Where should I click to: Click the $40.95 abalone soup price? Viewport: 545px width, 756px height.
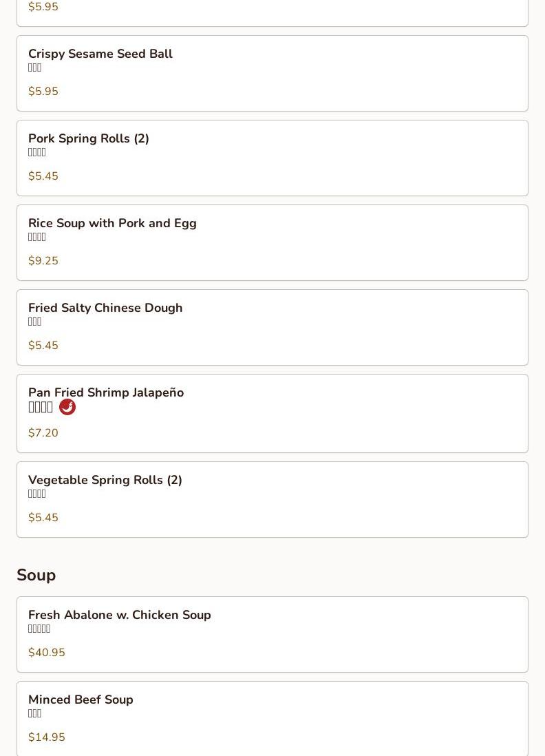tap(47, 653)
